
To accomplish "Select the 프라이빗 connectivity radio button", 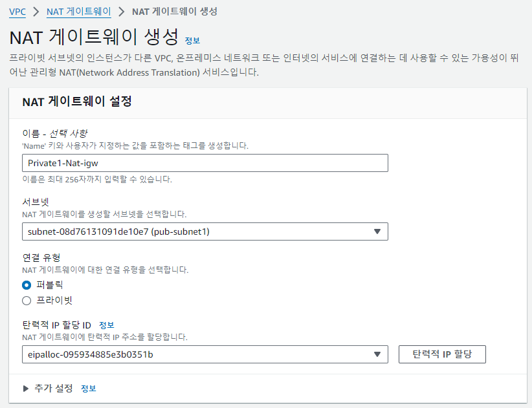I will [27, 301].
